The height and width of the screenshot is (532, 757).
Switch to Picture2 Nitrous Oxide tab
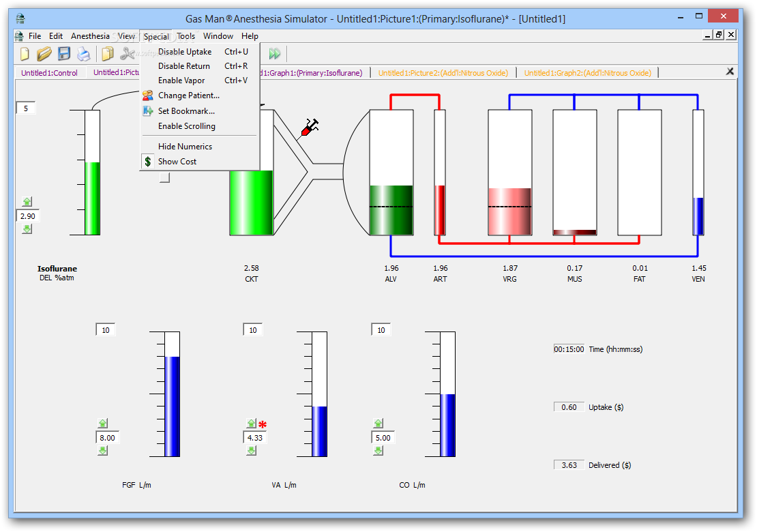coord(443,73)
